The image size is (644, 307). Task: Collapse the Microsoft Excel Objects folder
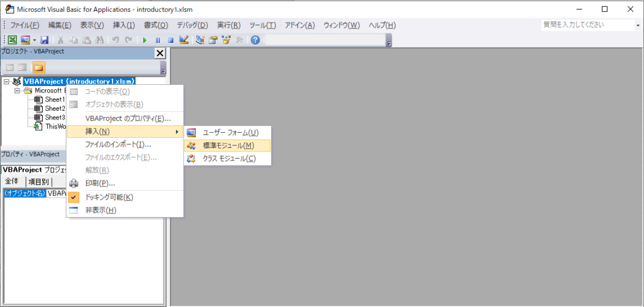point(18,91)
